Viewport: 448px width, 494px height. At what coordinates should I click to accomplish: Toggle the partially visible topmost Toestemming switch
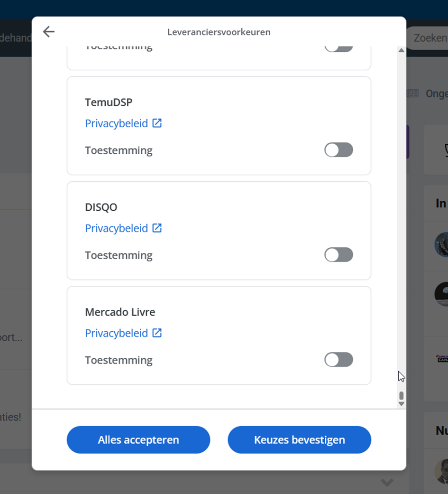tap(338, 48)
